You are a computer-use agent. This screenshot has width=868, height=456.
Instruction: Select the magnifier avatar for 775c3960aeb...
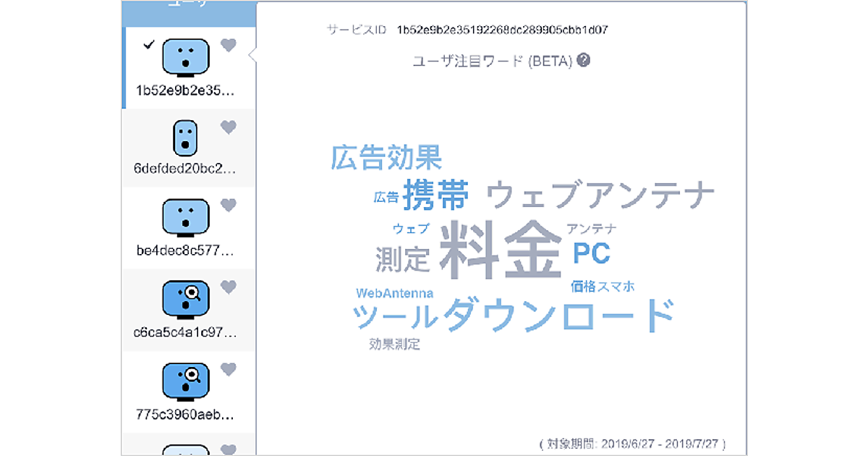coord(186,381)
